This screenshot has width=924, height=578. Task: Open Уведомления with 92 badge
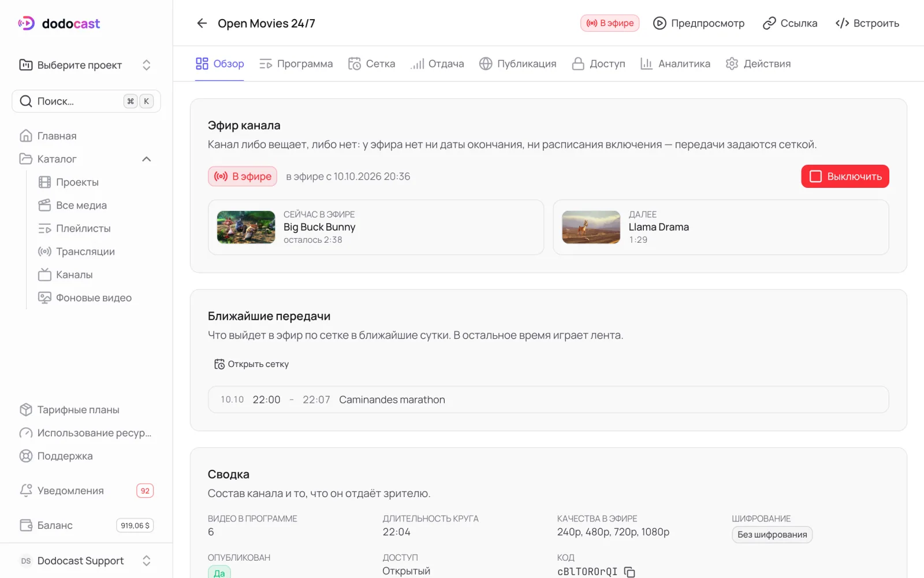coord(87,491)
